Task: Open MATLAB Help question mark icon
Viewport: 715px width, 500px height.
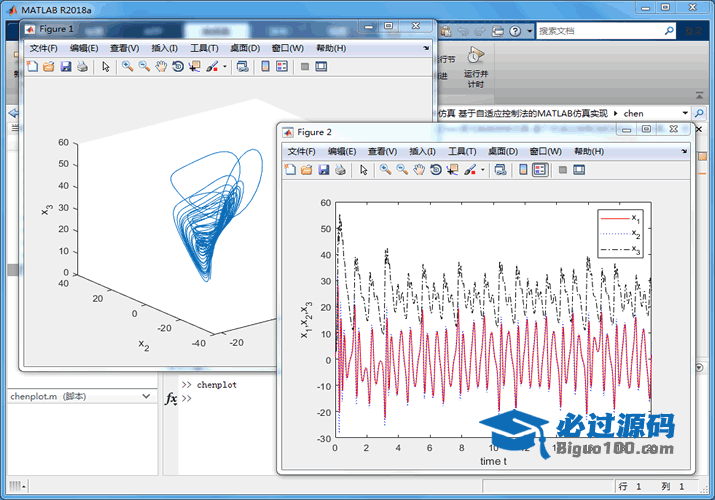Action: tap(515, 31)
